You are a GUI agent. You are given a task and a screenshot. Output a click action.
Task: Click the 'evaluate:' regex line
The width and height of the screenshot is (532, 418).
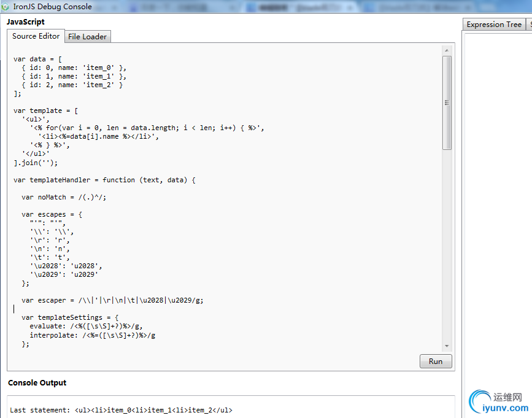(x=86, y=326)
